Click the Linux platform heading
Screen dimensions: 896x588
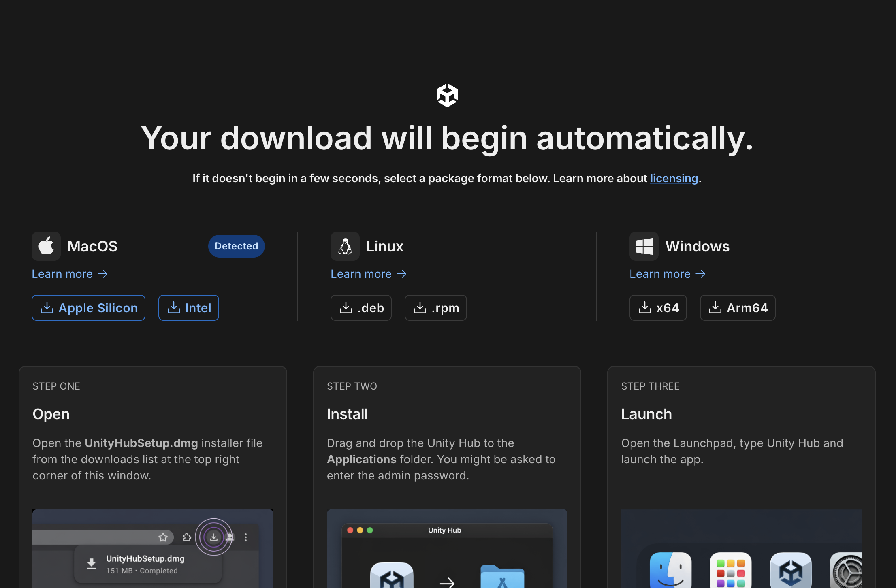pos(385,246)
